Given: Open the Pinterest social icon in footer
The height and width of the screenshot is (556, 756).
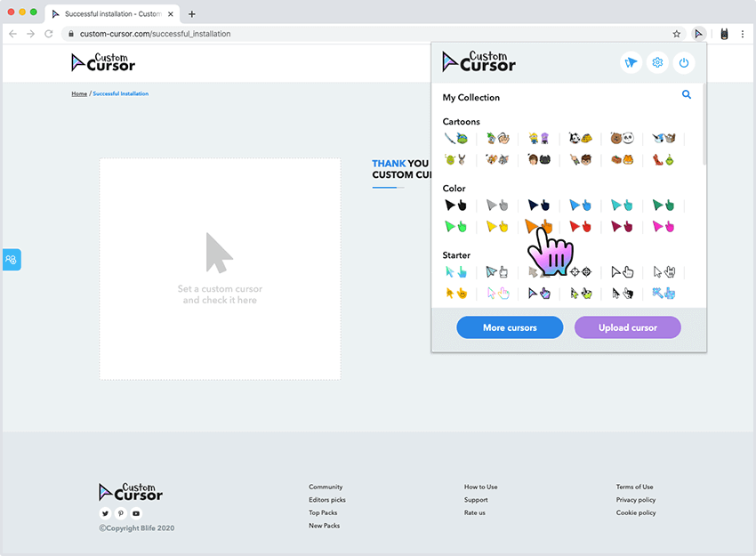Looking at the screenshot, I should pos(121,513).
